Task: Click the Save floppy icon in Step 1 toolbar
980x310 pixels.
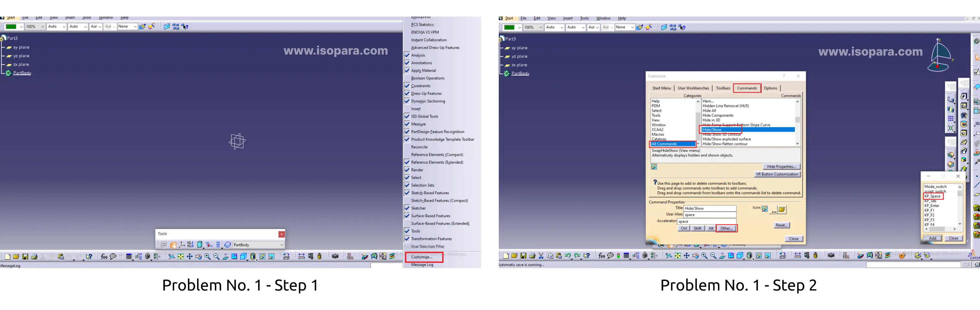Action: coord(25,257)
